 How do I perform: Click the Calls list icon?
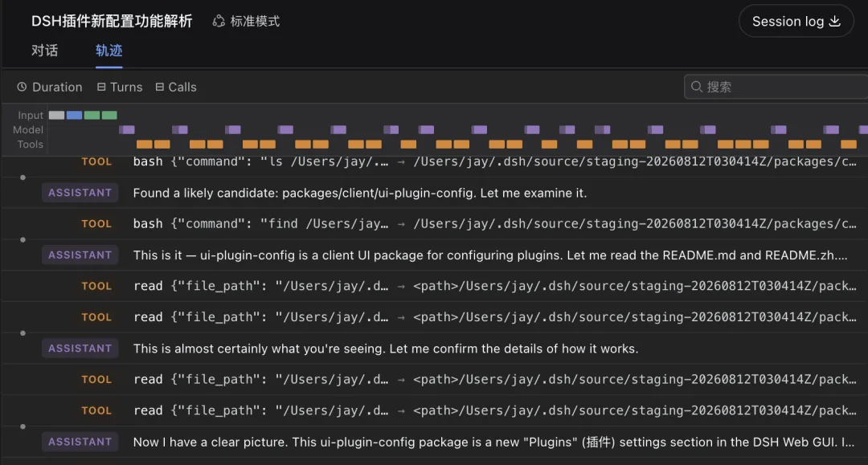[159, 87]
